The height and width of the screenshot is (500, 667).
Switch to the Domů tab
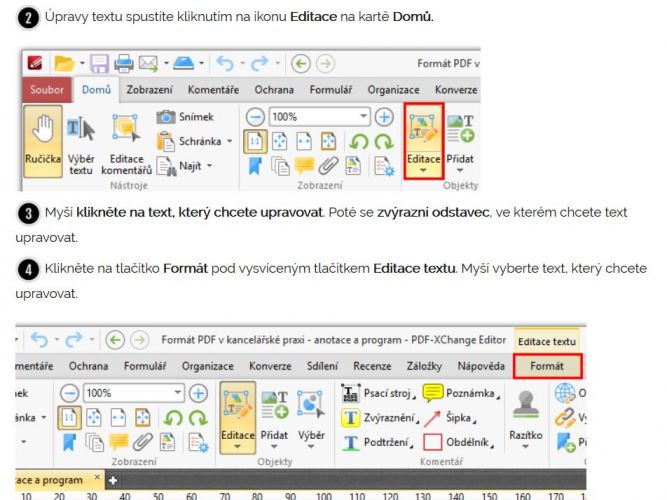97,90
